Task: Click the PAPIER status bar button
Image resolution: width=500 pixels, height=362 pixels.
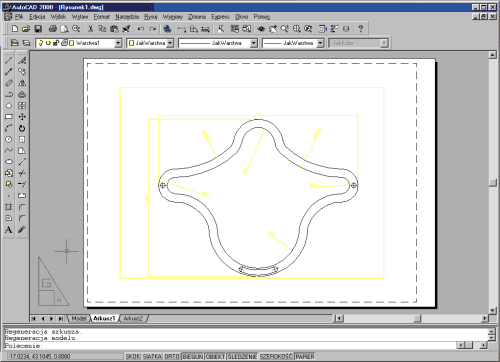Action: pos(305,356)
